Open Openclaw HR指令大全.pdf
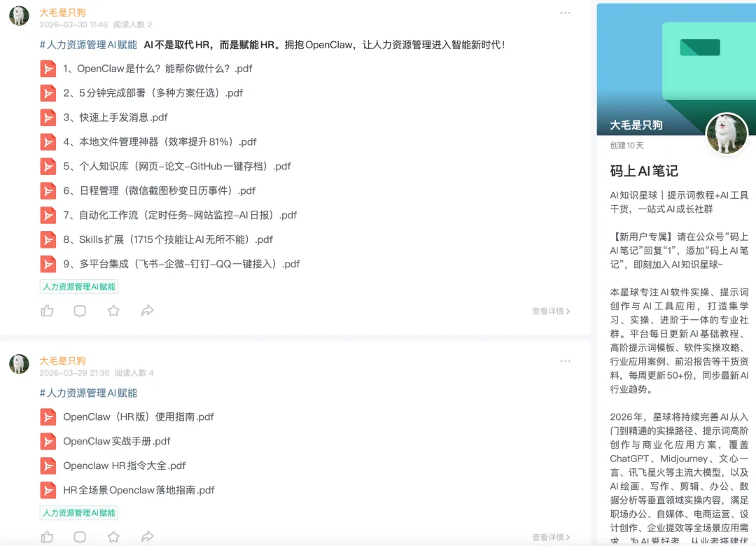Screen dimensions: 756x546 [125, 466]
